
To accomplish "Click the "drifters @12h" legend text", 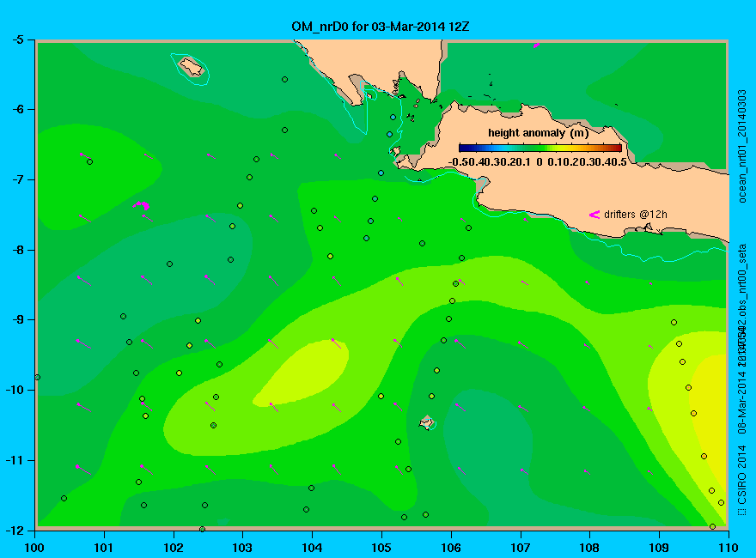I will (636, 215).
